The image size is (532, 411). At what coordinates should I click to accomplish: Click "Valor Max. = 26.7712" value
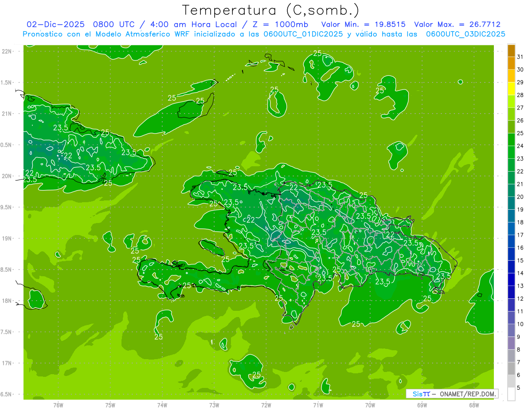click(457, 24)
